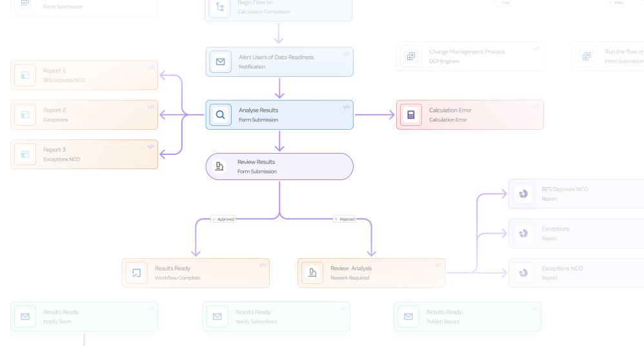The image size is (644, 346).
Task: Click the layout icon in Report 2 node
Action: coord(25,115)
